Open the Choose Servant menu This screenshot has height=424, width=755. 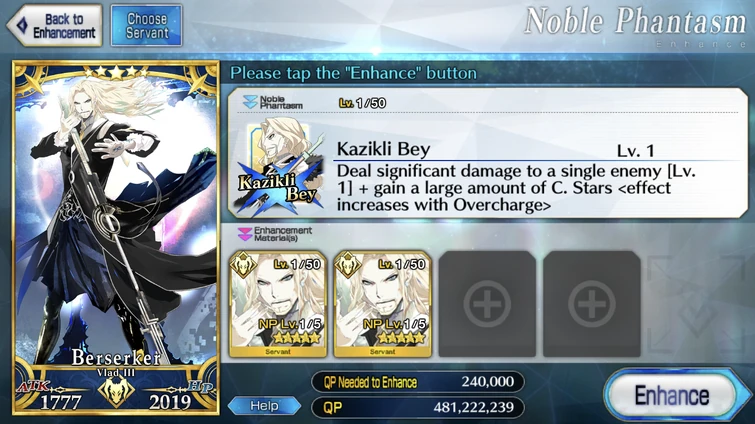147,26
